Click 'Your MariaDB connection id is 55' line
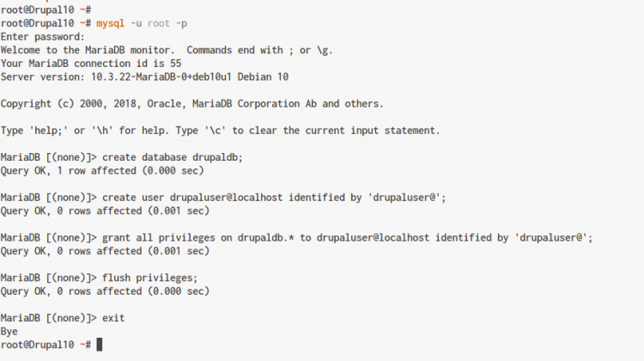 [90, 64]
